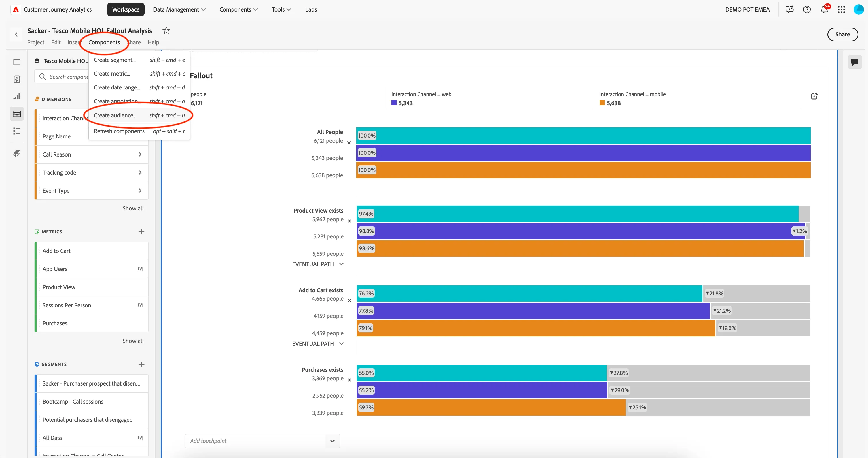Open the list icon in left rail
The image size is (868, 458).
16,131
